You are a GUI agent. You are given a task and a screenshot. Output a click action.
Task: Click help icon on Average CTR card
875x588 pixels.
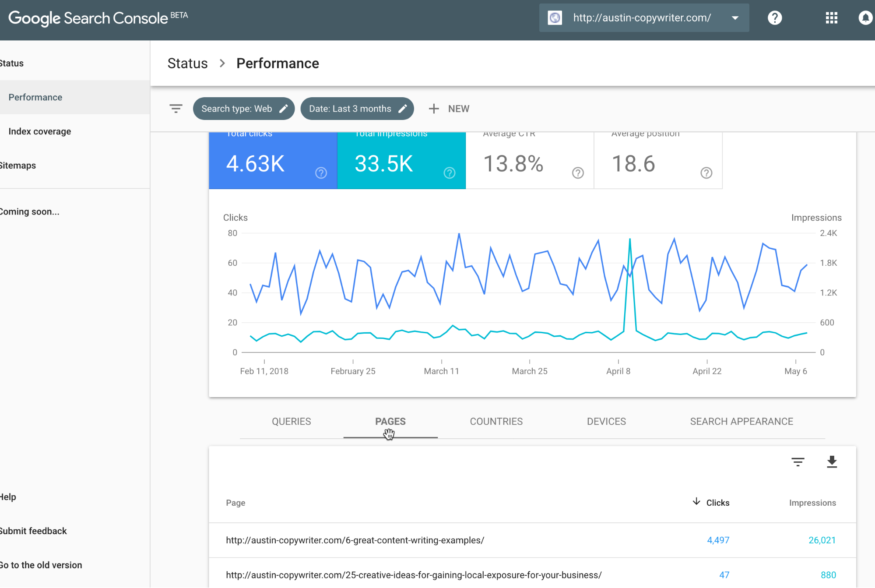[578, 173]
